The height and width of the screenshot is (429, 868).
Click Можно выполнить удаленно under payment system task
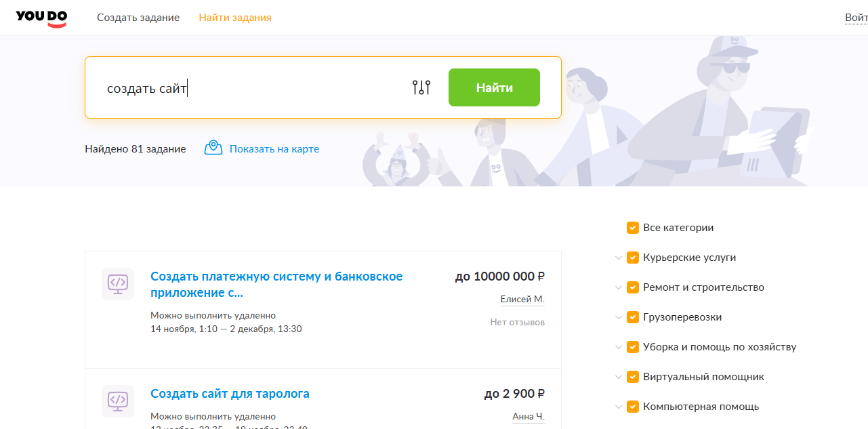(x=213, y=316)
